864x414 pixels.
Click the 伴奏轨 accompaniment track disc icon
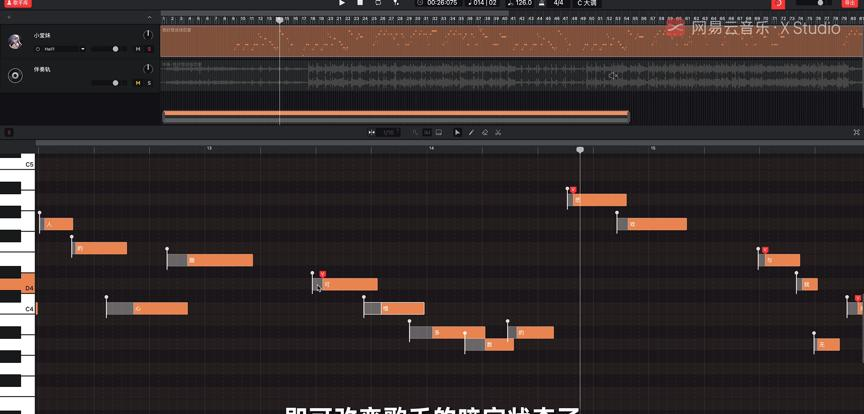coord(15,76)
